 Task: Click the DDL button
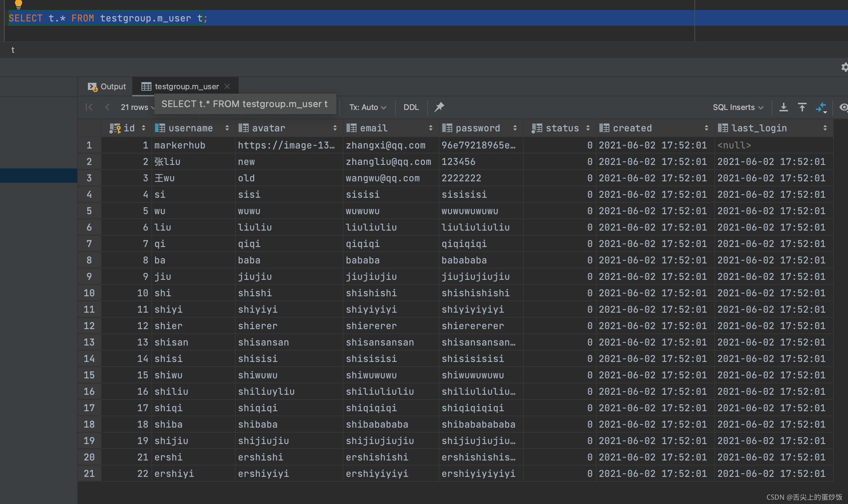pyautogui.click(x=411, y=107)
